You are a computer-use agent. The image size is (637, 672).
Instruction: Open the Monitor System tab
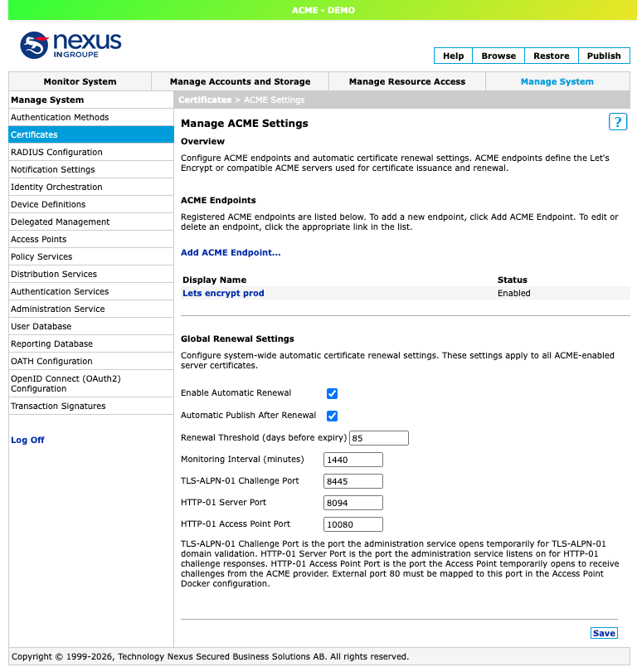[80, 81]
